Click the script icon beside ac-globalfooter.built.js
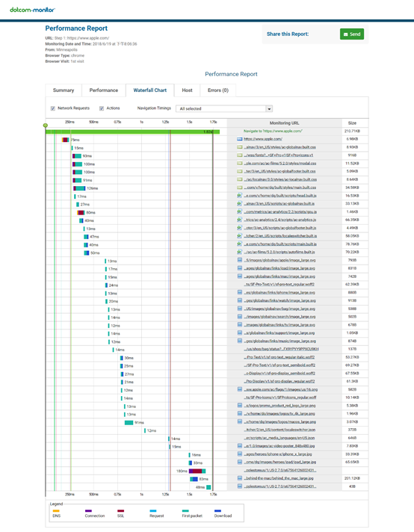The width and height of the screenshot is (414, 532). tap(240, 228)
